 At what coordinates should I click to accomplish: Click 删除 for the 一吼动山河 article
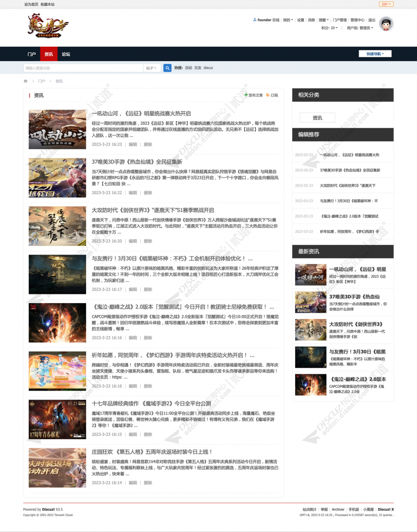pos(148,144)
